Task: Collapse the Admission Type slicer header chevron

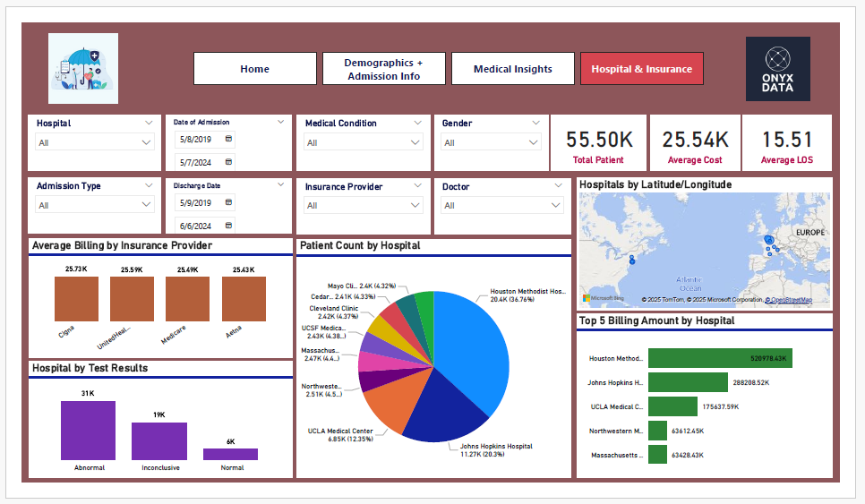Action: click(x=149, y=185)
